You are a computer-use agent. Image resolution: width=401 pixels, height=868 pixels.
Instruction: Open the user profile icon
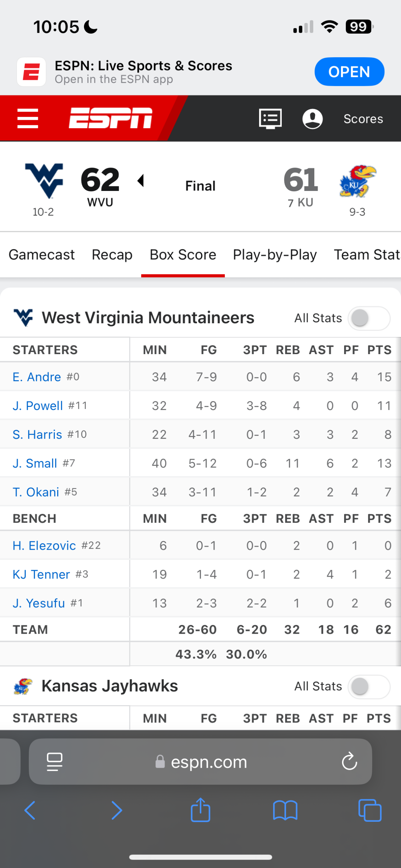313,119
